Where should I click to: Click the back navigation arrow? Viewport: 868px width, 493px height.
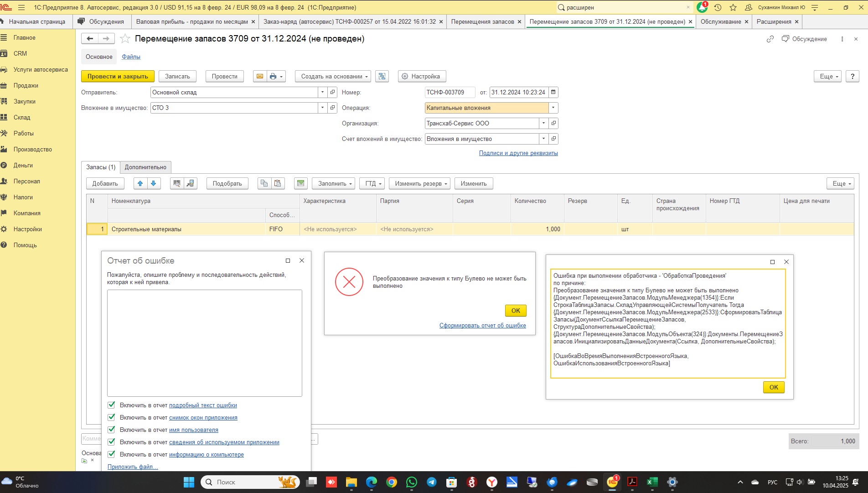point(90,39)
